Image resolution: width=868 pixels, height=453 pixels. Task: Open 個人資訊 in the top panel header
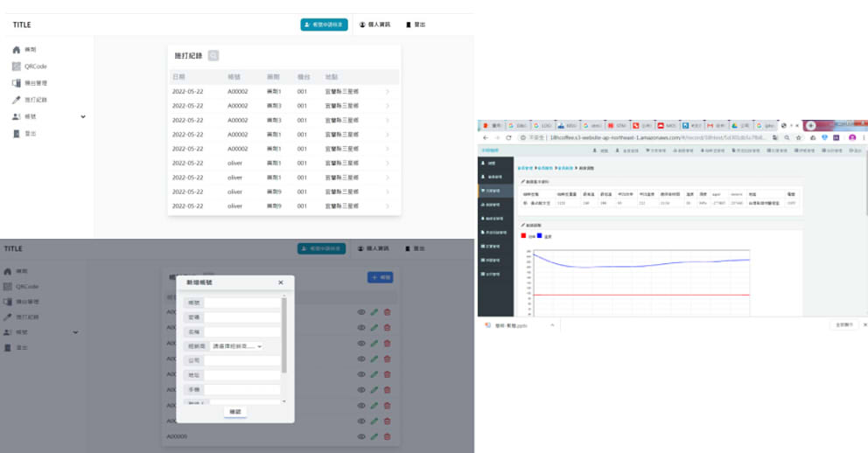[x=374, y=24]
